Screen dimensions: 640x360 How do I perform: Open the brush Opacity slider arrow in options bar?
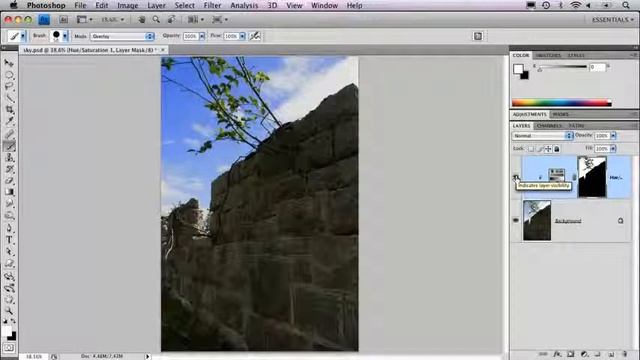(x=202, y=36)
